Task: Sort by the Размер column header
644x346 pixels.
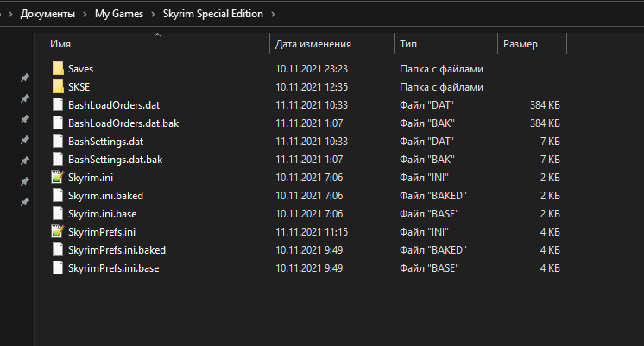Action: click(x=521, y=43)
